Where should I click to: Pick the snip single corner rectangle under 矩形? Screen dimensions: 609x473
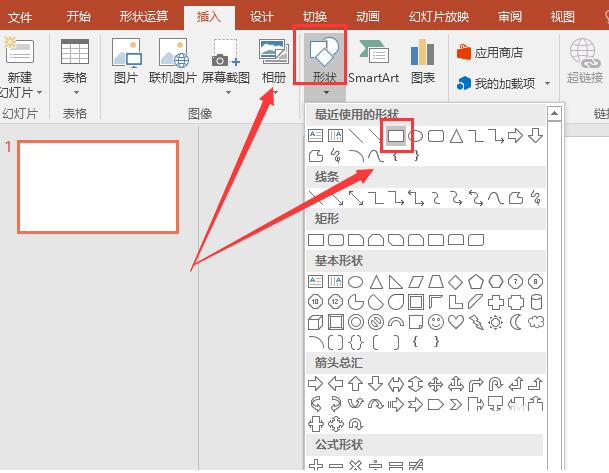(x=356, y=240)
